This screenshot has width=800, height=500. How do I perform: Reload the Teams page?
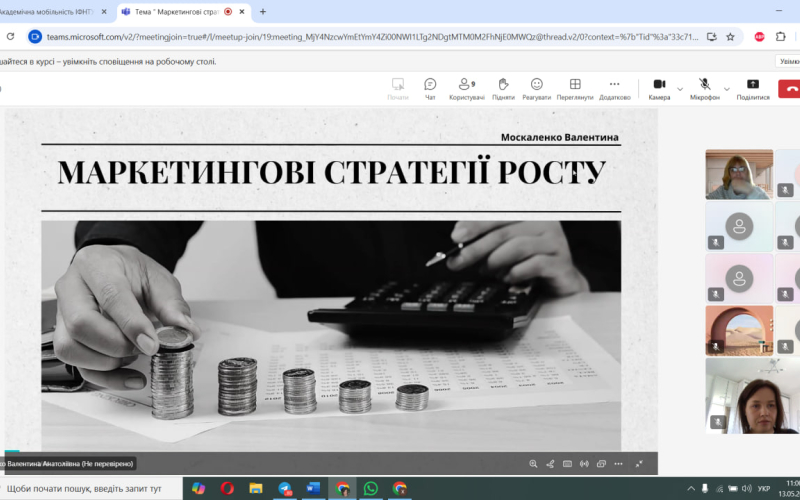click(10, 37)
